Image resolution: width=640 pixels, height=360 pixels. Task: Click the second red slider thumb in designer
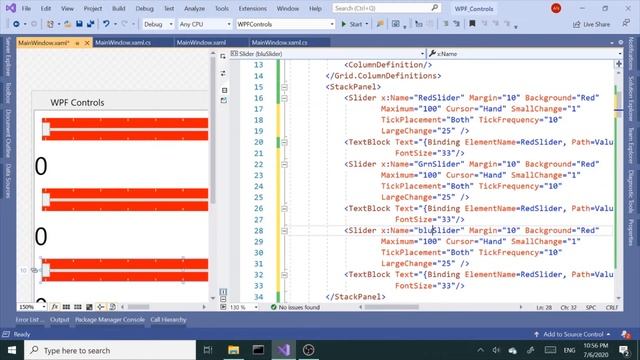[x=46, y=199]
